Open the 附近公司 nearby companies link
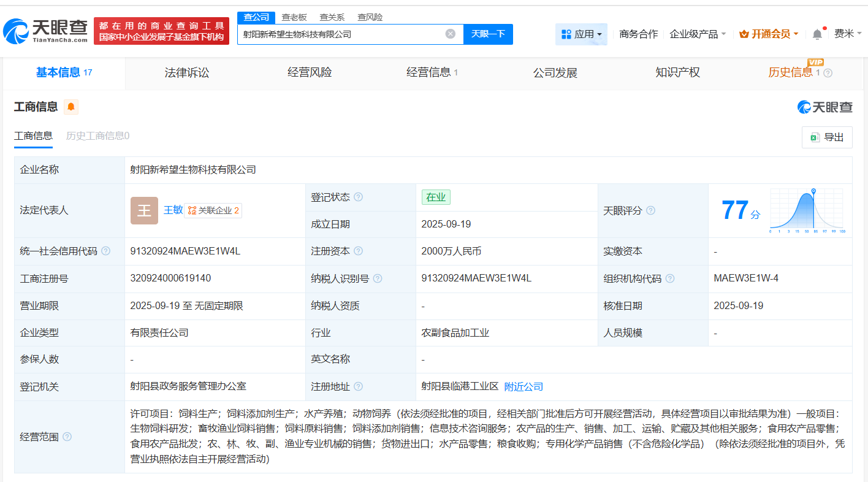This screenshot has height=482, width=868. click(x=523, y=387)
